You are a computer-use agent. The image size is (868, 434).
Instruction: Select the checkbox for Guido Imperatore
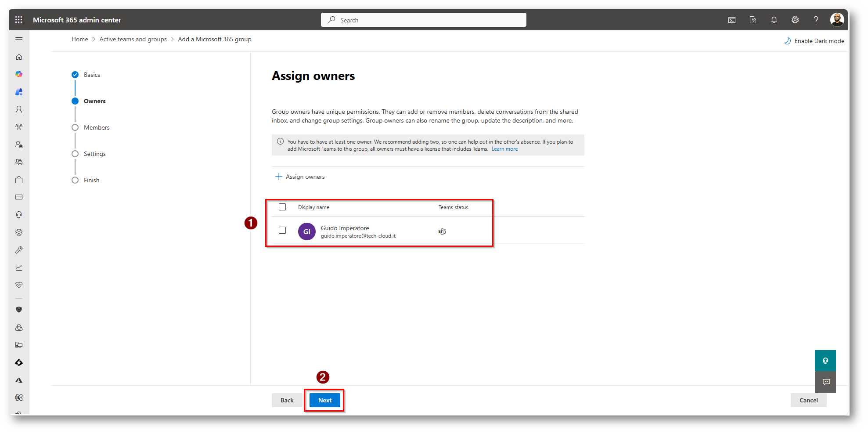pyautogui.click(x=282, y=230)
